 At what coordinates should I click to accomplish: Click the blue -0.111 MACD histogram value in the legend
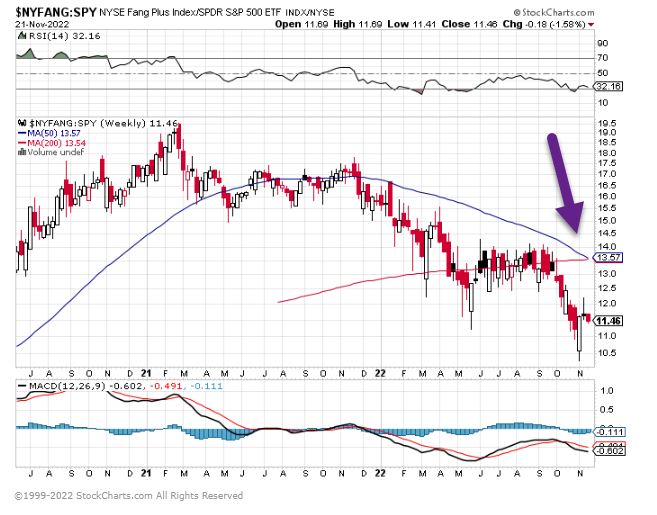point(206,386)
